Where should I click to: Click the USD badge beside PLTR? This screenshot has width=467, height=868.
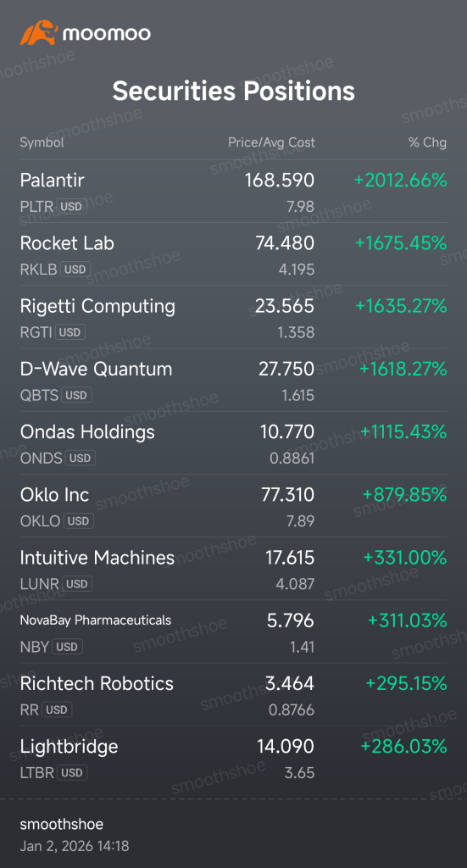[71, 207]
